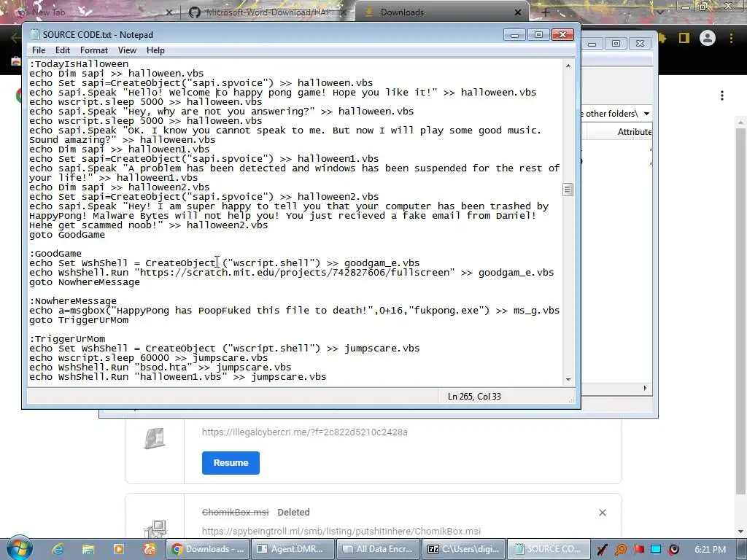Click the Notepad scrollbar up arrow

[x=568, y=65]
